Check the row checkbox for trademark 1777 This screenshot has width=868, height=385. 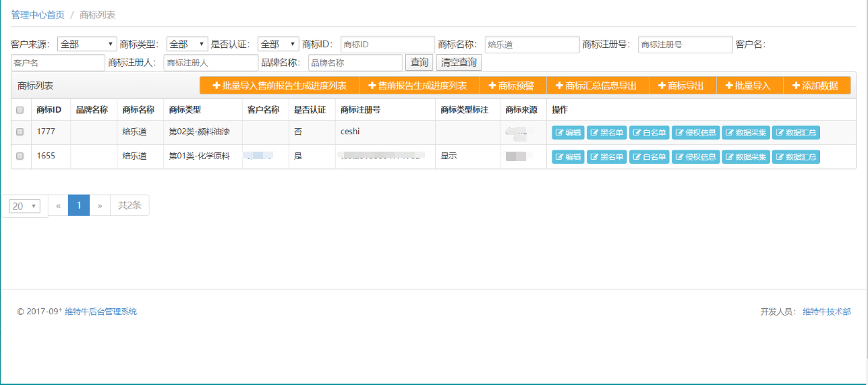(20, 133)
